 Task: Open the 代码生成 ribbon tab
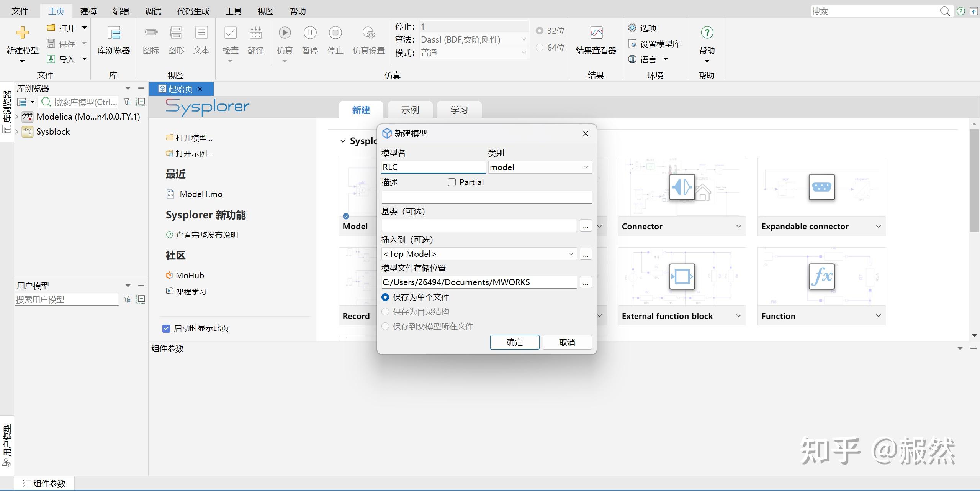[193, 11]
